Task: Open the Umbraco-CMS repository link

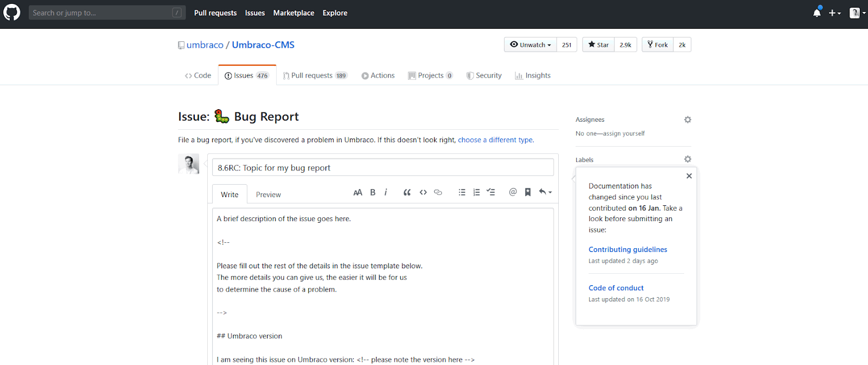Action: (x=263, y=45)
